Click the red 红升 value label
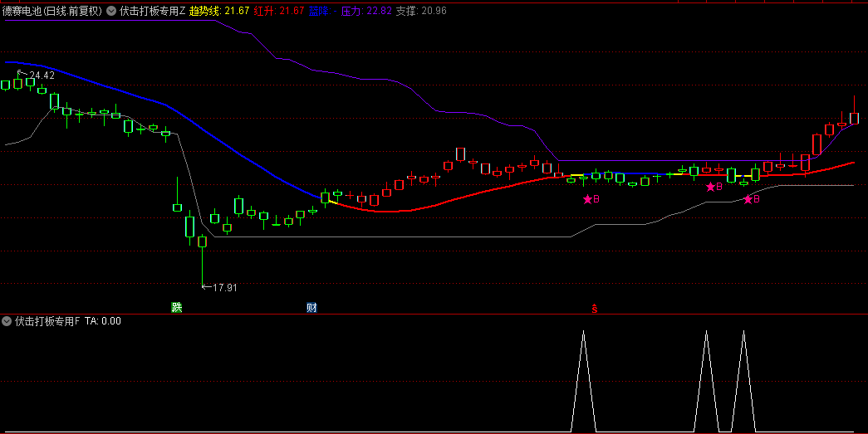The image size is (868, 434). (x=279, y=12)
